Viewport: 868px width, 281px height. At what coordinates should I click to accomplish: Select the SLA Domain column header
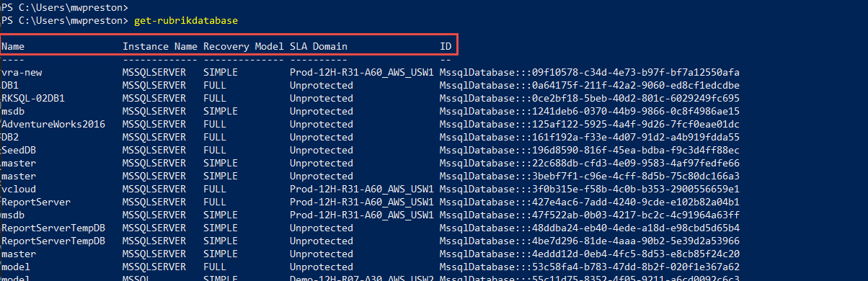[319, 46]
